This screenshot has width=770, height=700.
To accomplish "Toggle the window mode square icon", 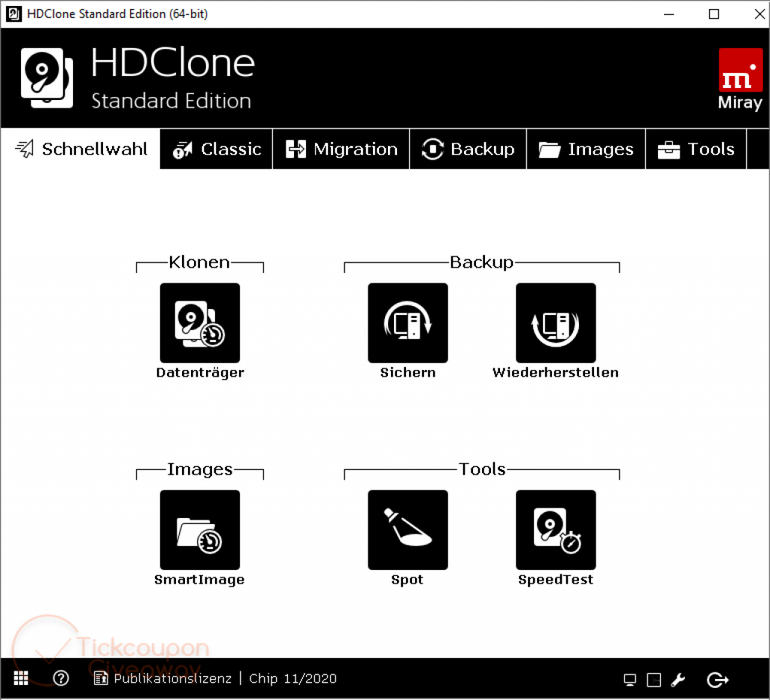I will click(653, 680).
